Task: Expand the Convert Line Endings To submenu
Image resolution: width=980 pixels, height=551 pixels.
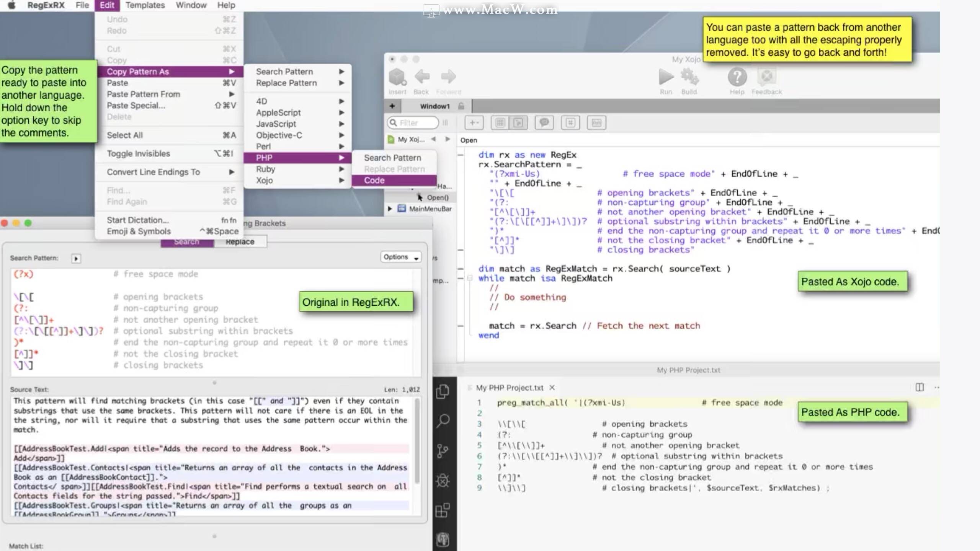Action: pos(169,172)
